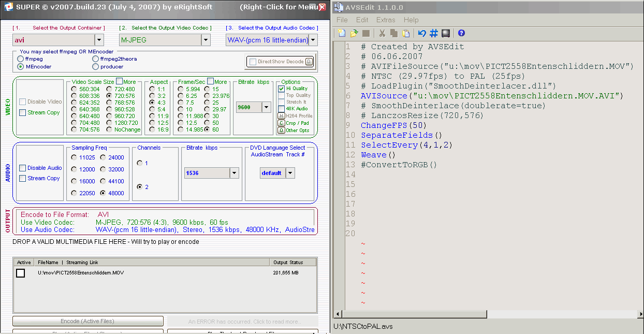Click the blue hash comment icon

tap(434, 33)
